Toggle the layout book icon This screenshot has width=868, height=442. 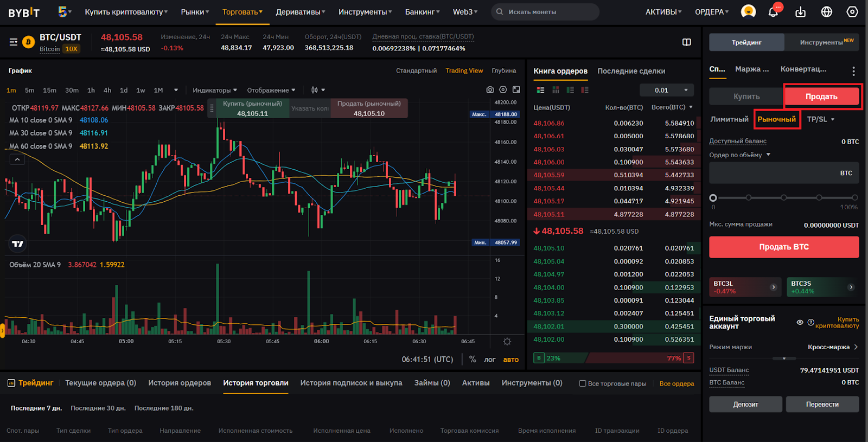(686, 42)
